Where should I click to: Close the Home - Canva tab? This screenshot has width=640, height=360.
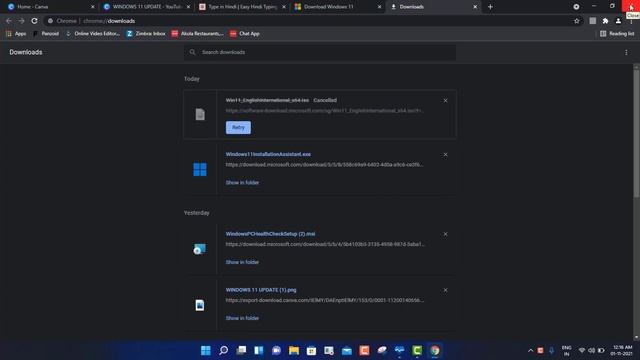pyautogui.click(x=93, y=7)
